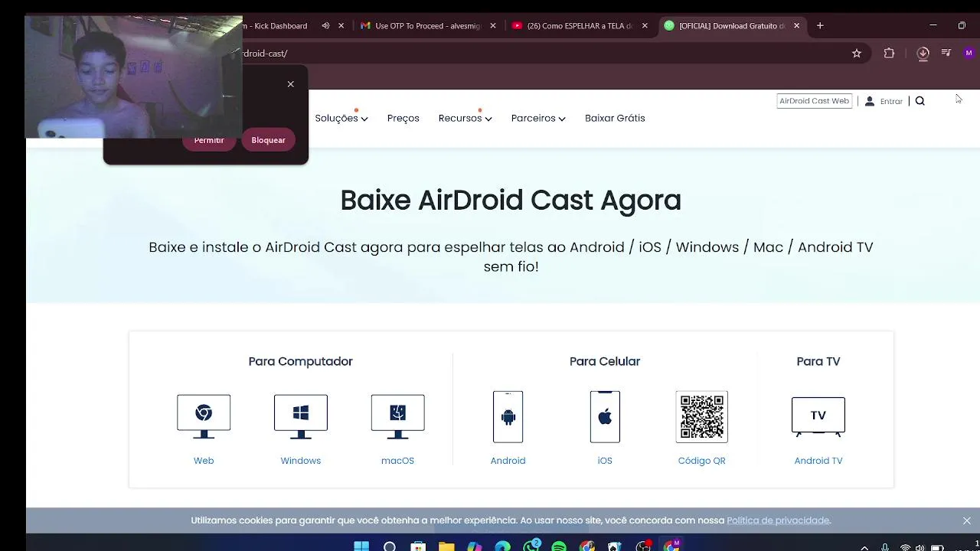Click the Para Computador section title
Viewport: 980px width, 551px height.
[301, 361]
